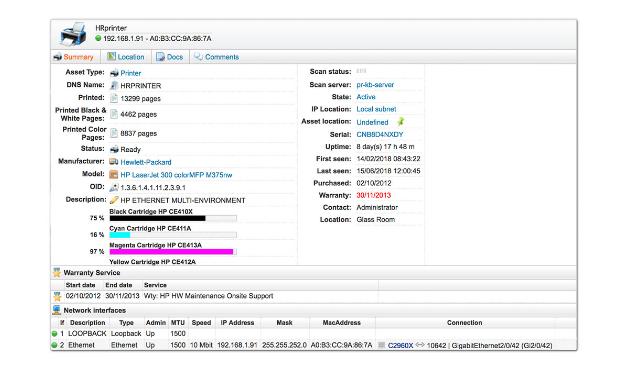Click the green pushpin beside Undefined asset location
The height and width of the screenshot is (371, 626).
click(x=400, y=121)
